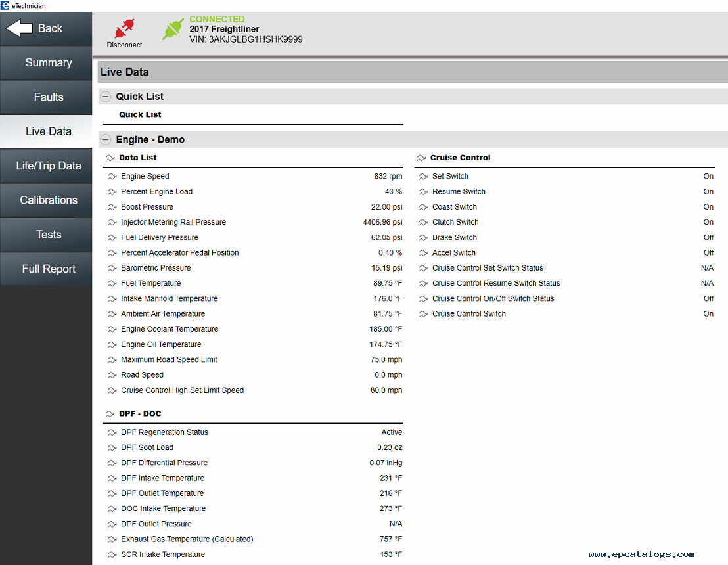Click the graph icon for DPF Soot Load
This screenshot has width=728, height=565.
click(112, 448)
